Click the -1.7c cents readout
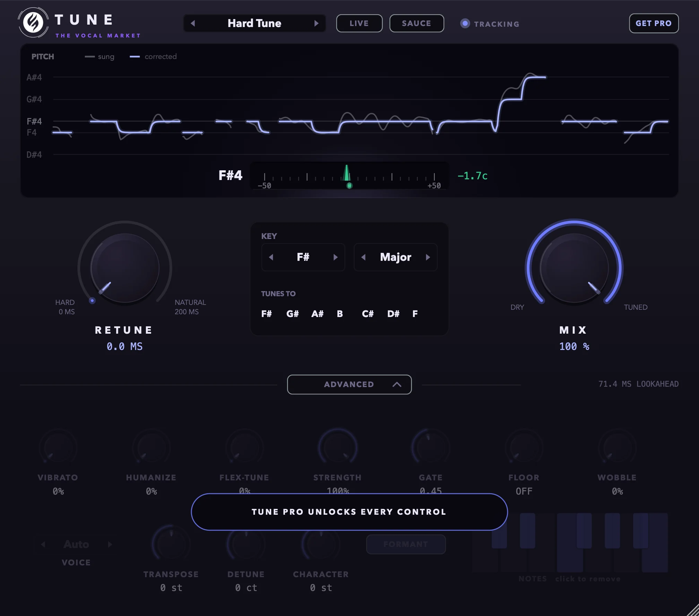Screen dimensions: 699x616 pos(472,176)
